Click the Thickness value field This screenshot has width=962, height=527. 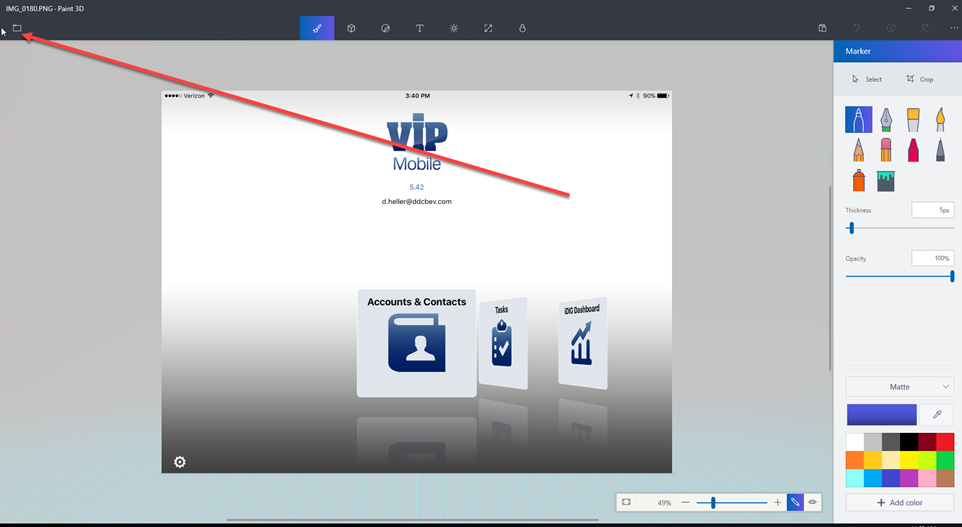933,210
